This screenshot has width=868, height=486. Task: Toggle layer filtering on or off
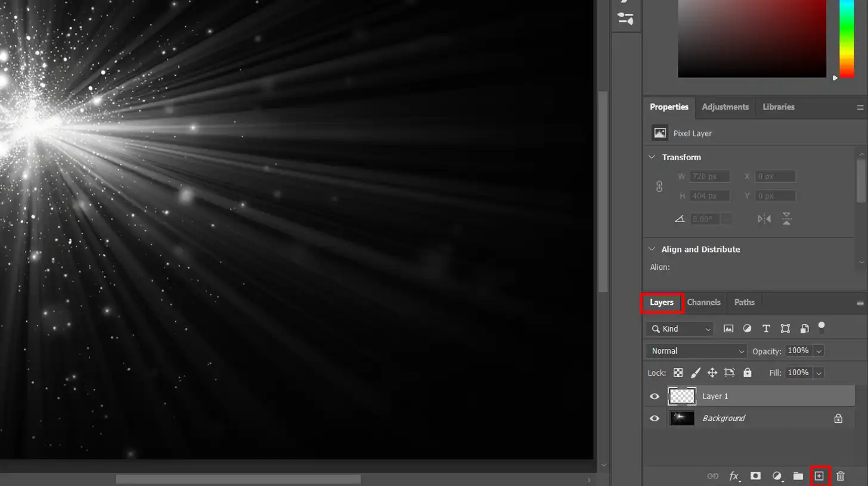click(821, 326)
